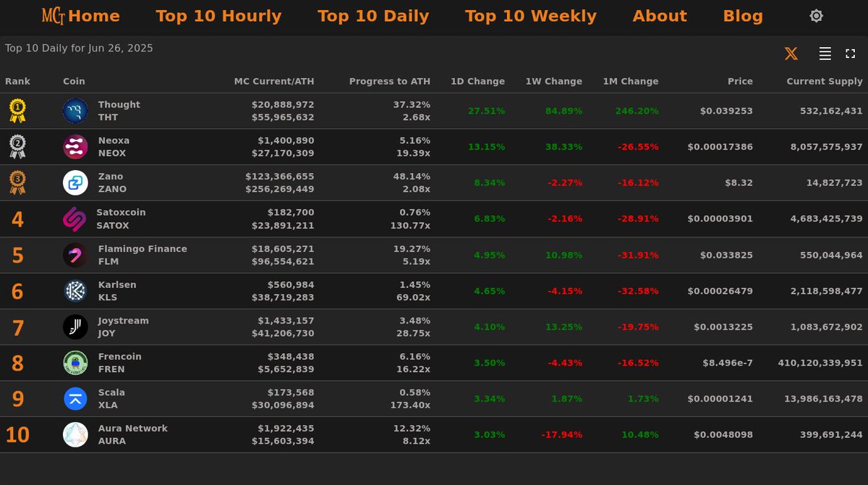The width and height of the screenshot is (868, 485).
Task: Click the Frencoin logo
Action: 75,363
